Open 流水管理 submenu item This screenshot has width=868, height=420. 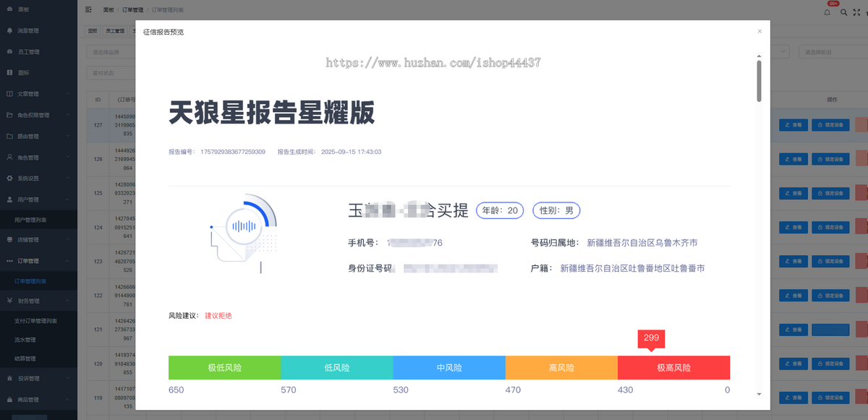[x=38, y=340]
